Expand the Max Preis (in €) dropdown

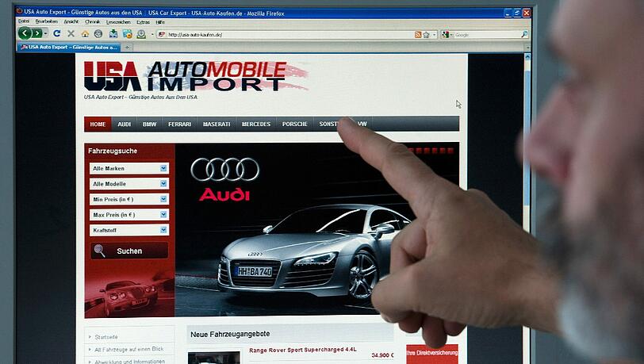[x=129, y=214]
